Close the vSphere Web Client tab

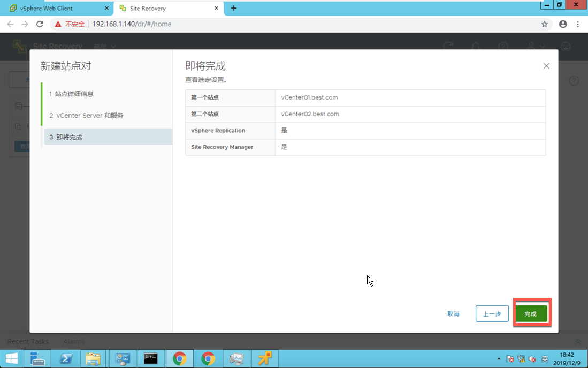pos(106,8)
